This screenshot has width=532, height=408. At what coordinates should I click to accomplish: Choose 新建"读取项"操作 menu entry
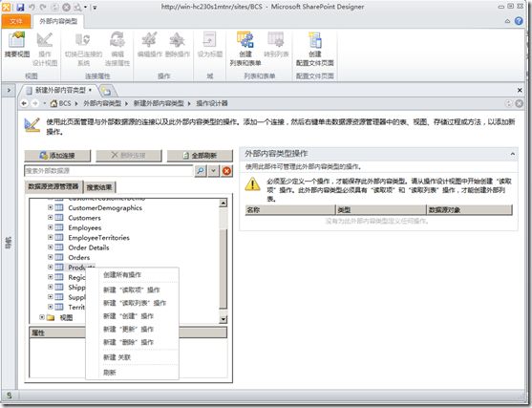[x=132, y=290]
